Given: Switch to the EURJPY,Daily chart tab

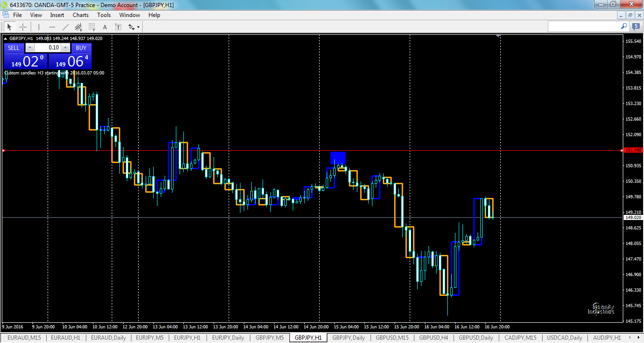Looking at the screenshot, I should (x=228, y=338).
